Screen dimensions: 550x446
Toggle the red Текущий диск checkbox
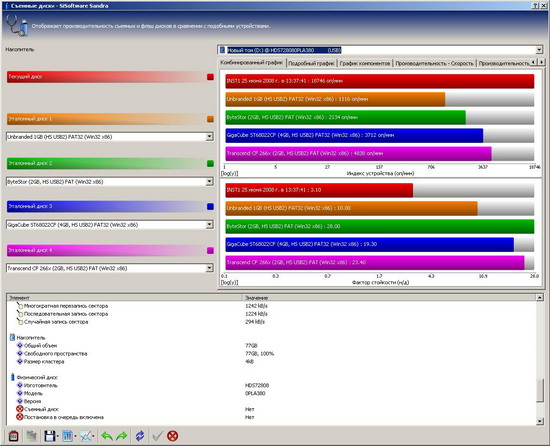[x=210, y=76]
